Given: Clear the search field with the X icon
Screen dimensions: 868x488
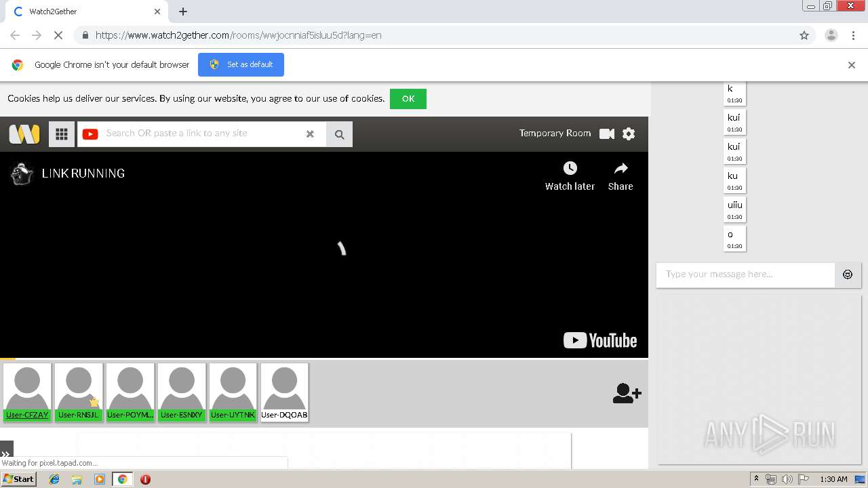Looking at the screenshot, I should click(310, 134).
